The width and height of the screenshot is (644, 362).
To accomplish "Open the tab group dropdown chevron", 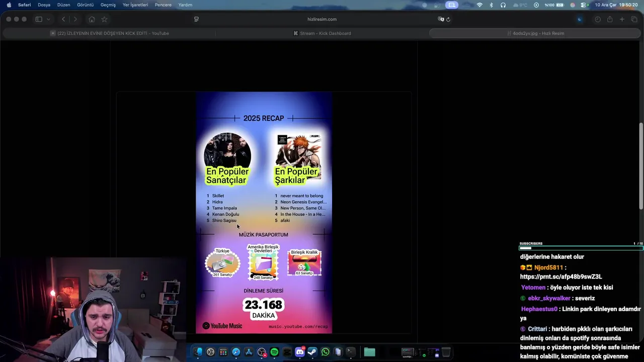I will [48, 19].
